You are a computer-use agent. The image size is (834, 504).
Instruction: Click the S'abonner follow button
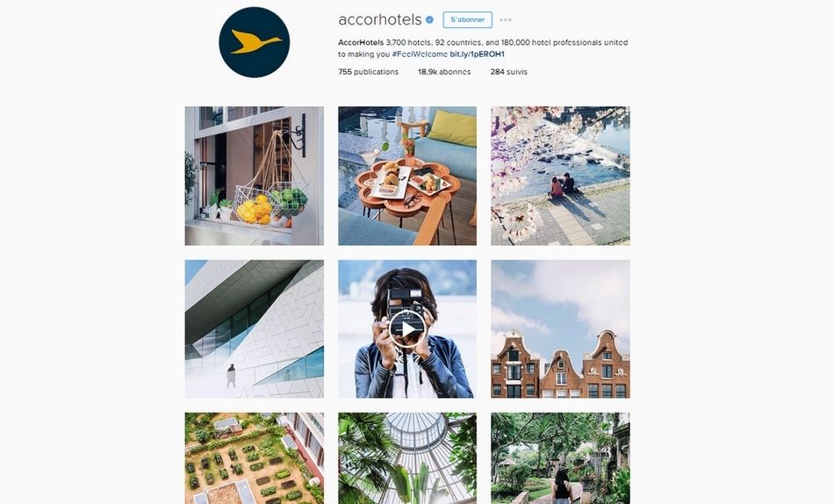click(x=468, y=19)
